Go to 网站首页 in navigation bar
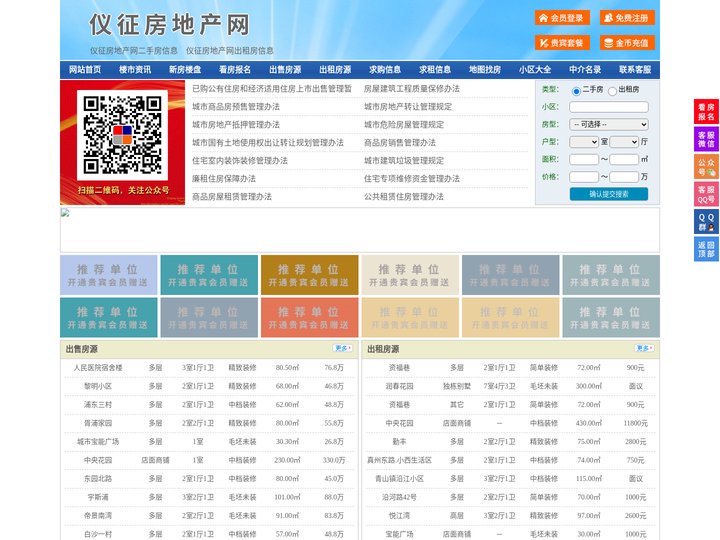This screenshot has height=540, width=720. click(85, 70)
